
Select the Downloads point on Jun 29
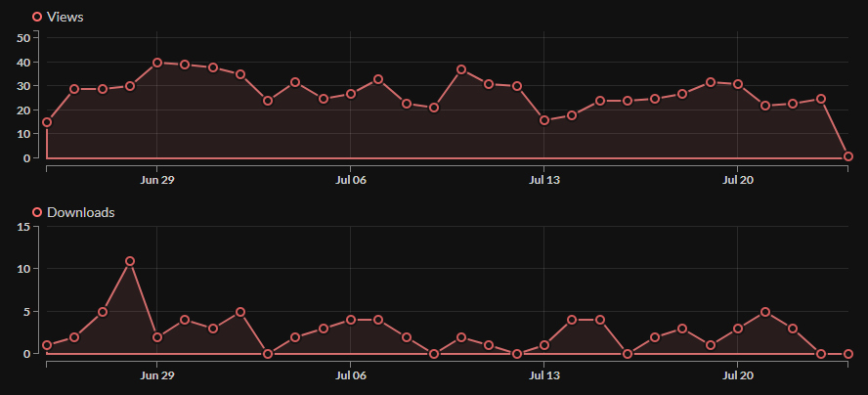(x=157, y=337)
